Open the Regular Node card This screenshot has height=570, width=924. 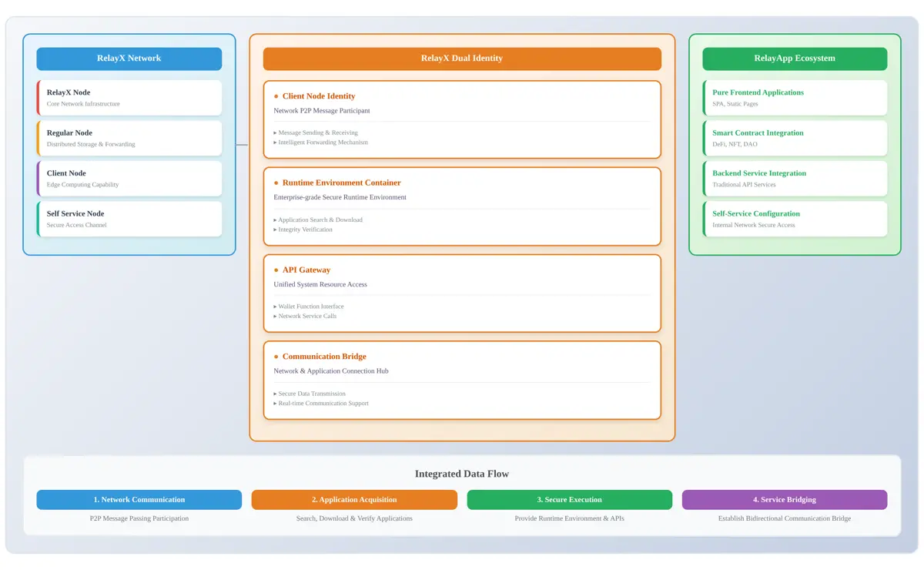pyautogui.click(x=129, y=138)
